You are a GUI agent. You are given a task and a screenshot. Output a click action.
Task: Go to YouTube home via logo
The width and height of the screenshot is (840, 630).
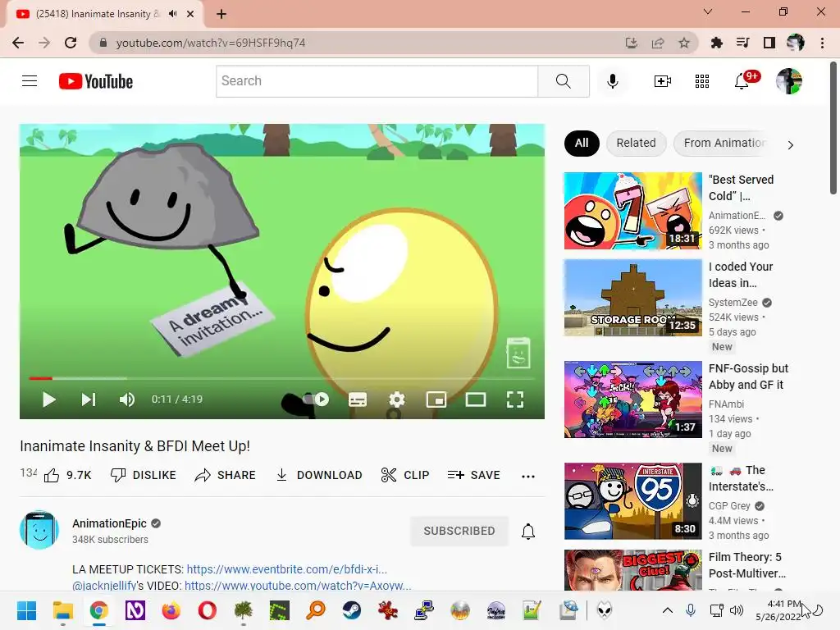coord(96,81)
